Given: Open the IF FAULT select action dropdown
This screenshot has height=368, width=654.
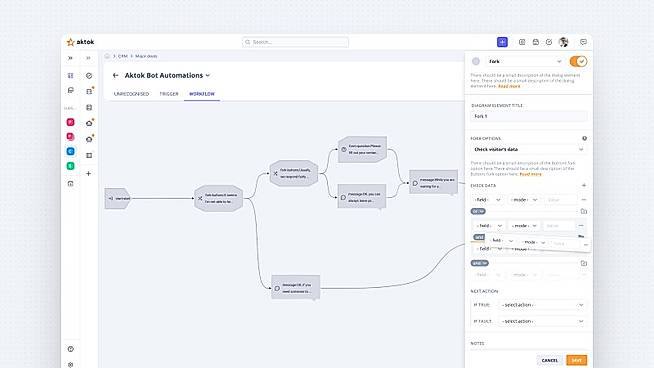Looking at the screenshot, I should tap(543, 321).
